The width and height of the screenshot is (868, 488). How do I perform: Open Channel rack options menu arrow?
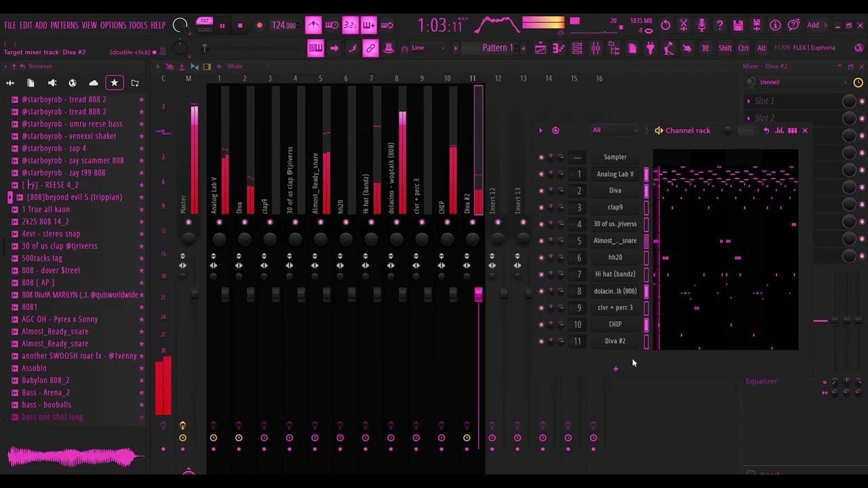pos(540,130)
